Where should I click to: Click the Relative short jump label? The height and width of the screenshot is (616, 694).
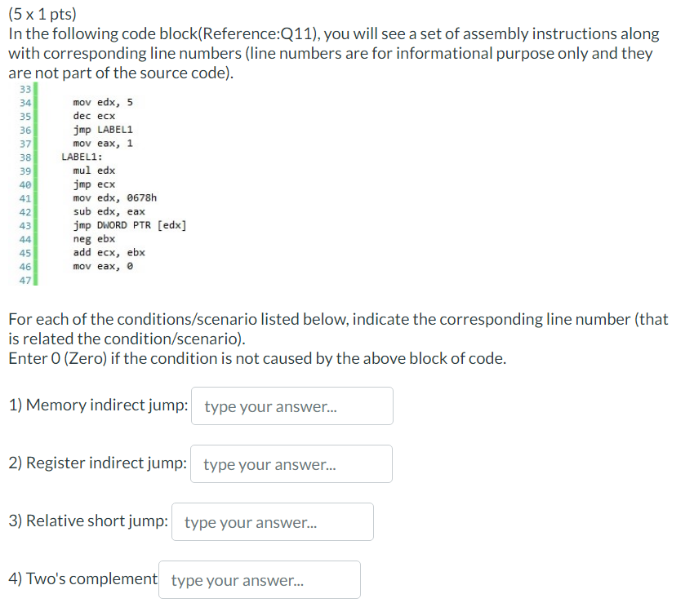87,521
